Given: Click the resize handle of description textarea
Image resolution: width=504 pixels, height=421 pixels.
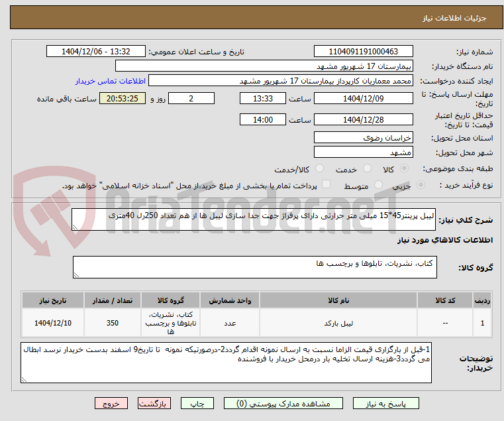Looking at the screenshot, I should tap(75, 227).
